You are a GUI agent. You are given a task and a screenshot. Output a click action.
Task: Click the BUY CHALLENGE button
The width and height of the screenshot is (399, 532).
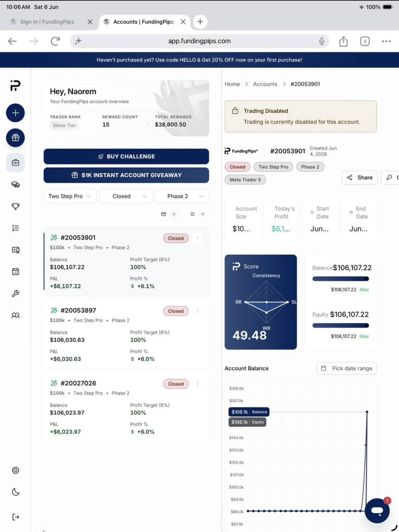[126, 156]
